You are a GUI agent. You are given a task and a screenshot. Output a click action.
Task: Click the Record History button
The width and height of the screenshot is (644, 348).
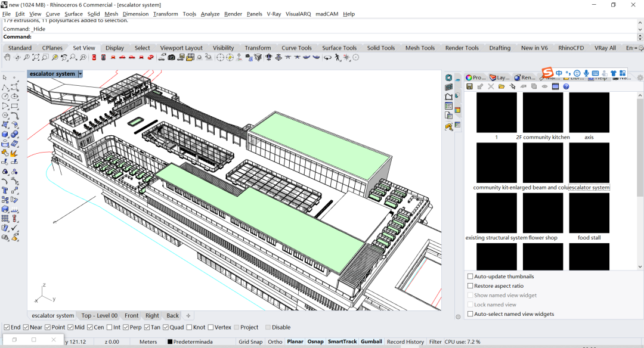pos(405,342)
